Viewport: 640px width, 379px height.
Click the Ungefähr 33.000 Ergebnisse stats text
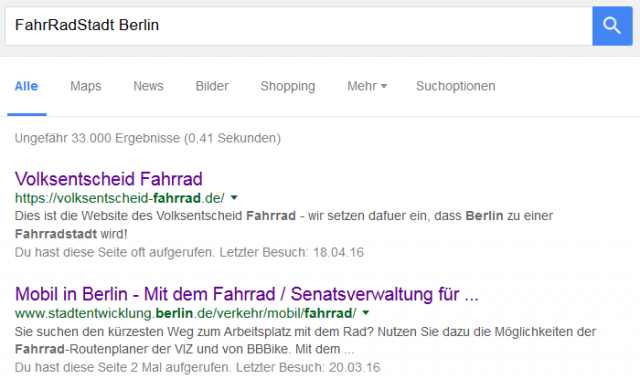pyautogui.click(x=148, y=138)
